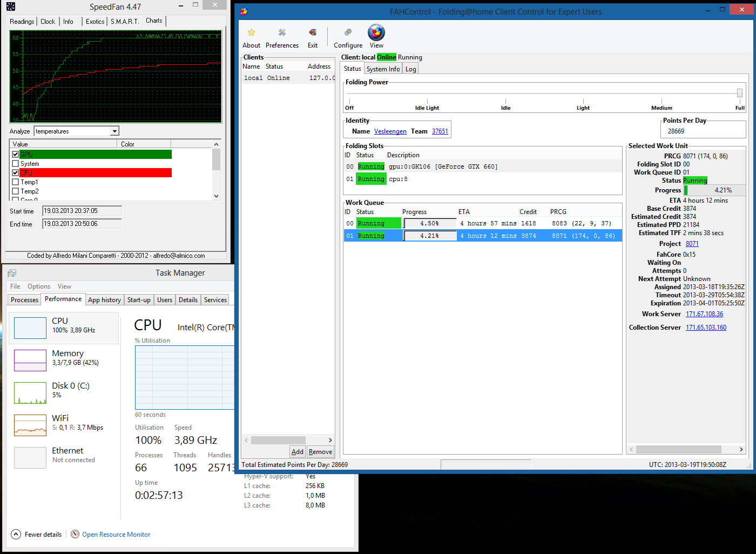756x554 pixels.
Task: Open the Options menu in Task Manager
Action: 39,286
